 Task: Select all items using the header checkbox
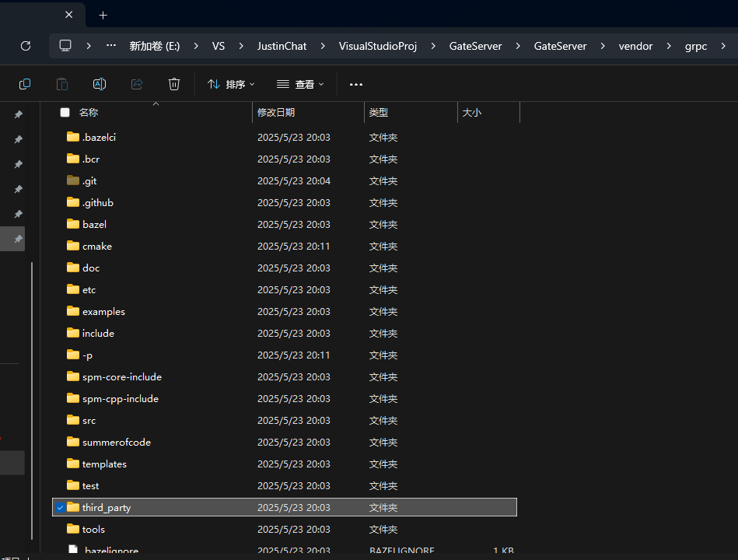coord(65,112)
